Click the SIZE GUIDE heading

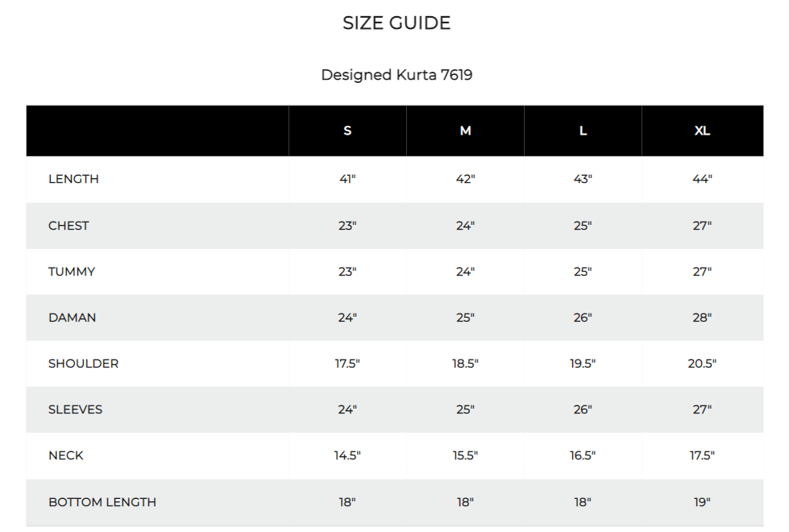click(x=396, y=23)
